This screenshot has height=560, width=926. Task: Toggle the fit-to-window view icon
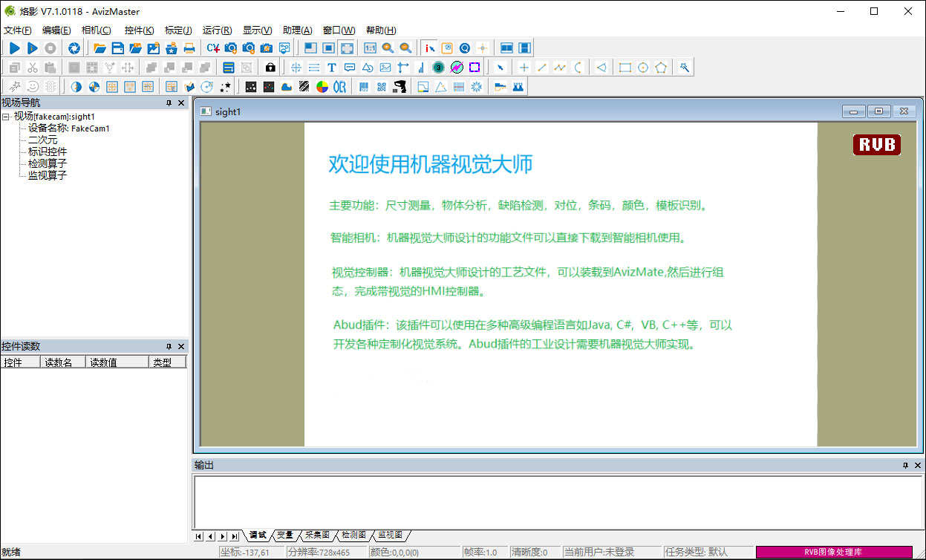(346, 48)
